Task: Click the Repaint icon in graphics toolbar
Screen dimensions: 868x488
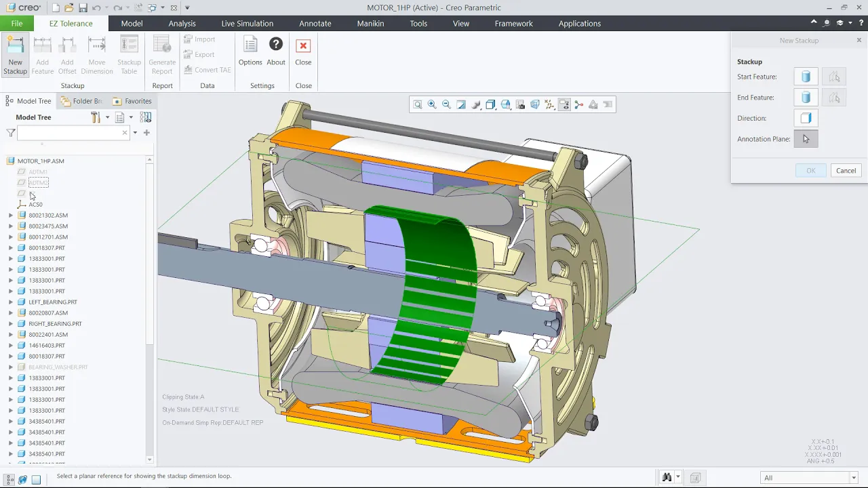Action: (461, 104)
